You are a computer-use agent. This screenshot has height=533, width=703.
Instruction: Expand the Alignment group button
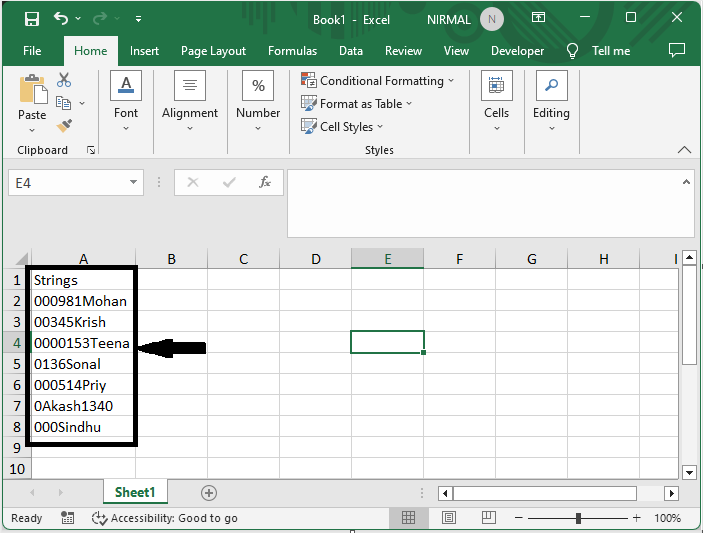190,101
